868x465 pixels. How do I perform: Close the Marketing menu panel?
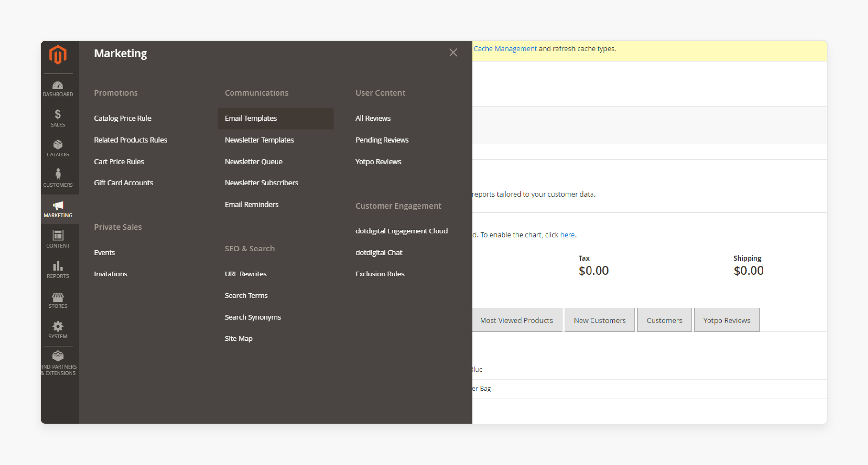tap(453, 52)
